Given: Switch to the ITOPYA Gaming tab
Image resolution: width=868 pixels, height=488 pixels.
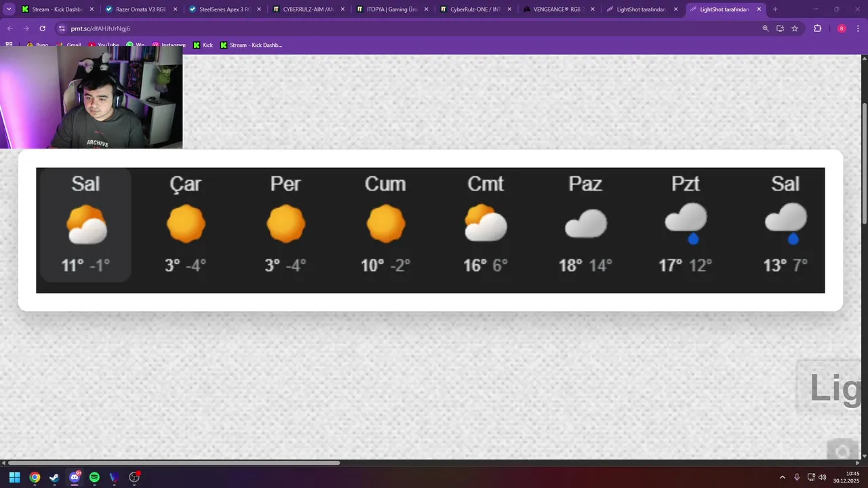Looking at the screenshot, I should pyautogui.click(x=392, y=9).
